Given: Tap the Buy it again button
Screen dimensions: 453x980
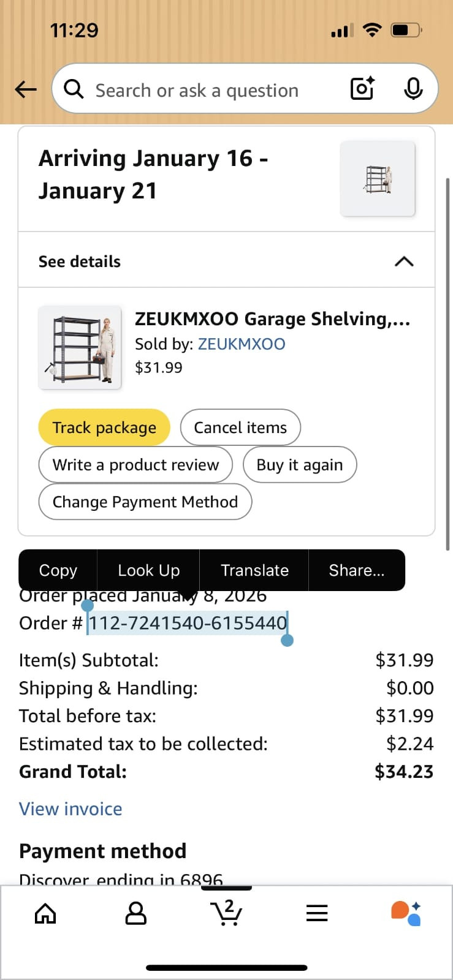Looking at the screenshot, I should click(299, 465).
